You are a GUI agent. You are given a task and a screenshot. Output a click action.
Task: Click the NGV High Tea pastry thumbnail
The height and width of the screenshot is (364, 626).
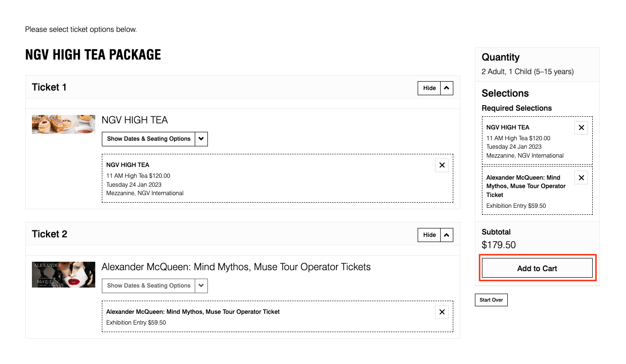point(63,124)
